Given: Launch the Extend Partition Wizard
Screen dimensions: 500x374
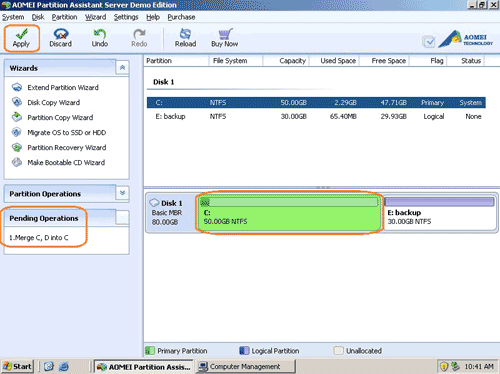Looking at the screenshot, I should tap(63, 87).
